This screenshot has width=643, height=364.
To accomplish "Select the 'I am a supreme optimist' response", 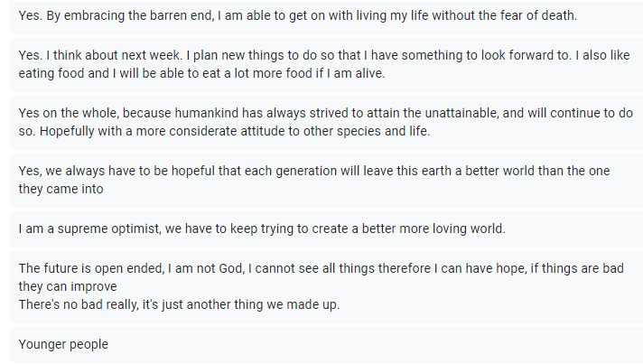I will point(261,229).
